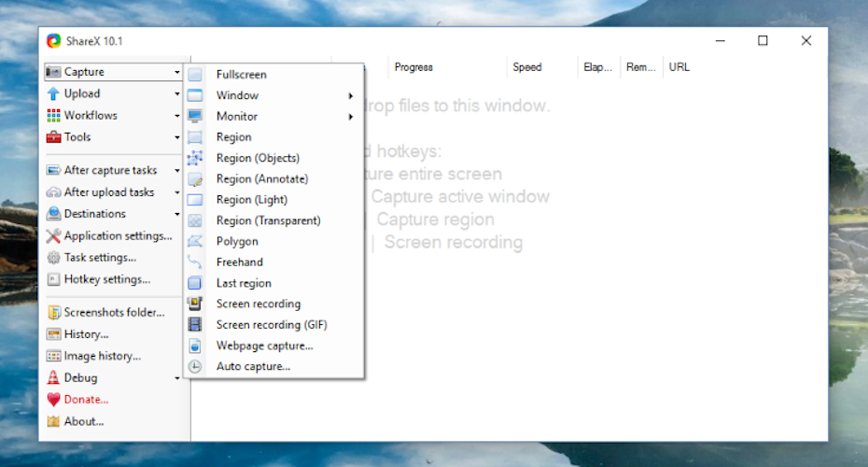
Task: Click the URL column header
Action: [679, 67]
